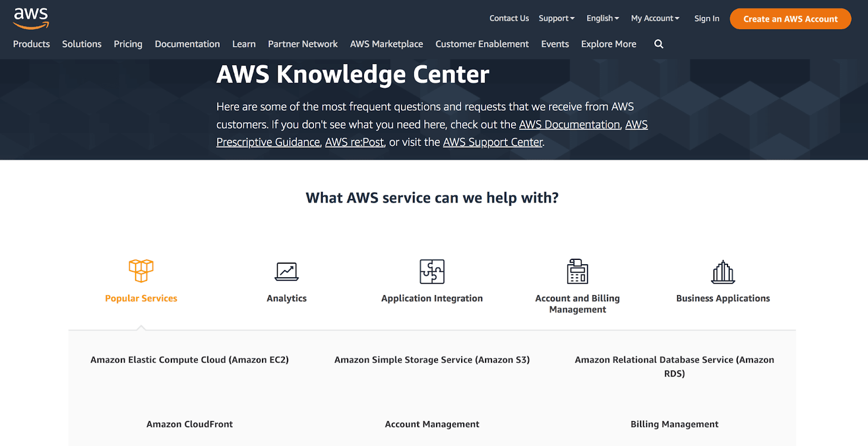Visit the AWS Support Center link
Viewport: 868px width, 446px height.
(x=493, y=142)
